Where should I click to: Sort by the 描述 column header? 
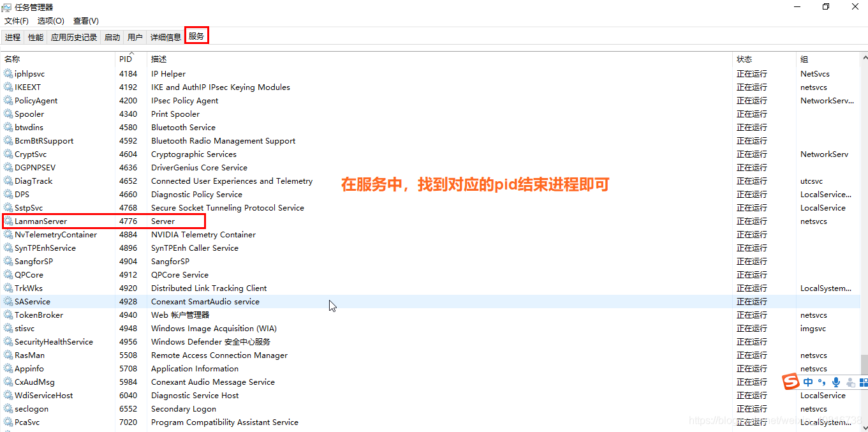tap(439, 59)
